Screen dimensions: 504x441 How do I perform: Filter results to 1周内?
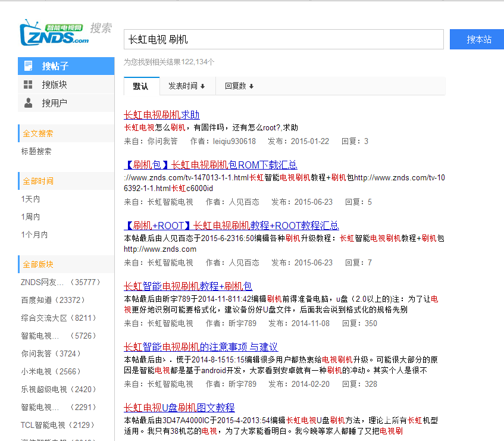30,217
